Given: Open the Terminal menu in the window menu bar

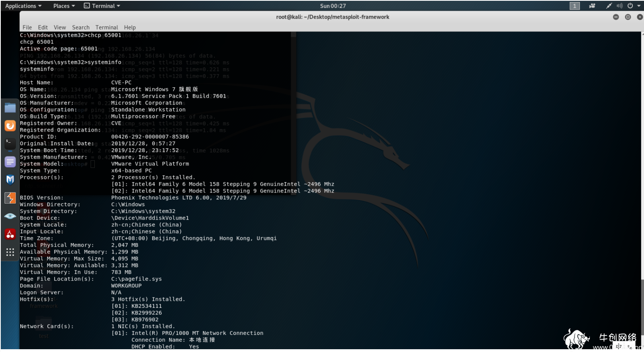Looking at the screenshot, I should 107,28.
